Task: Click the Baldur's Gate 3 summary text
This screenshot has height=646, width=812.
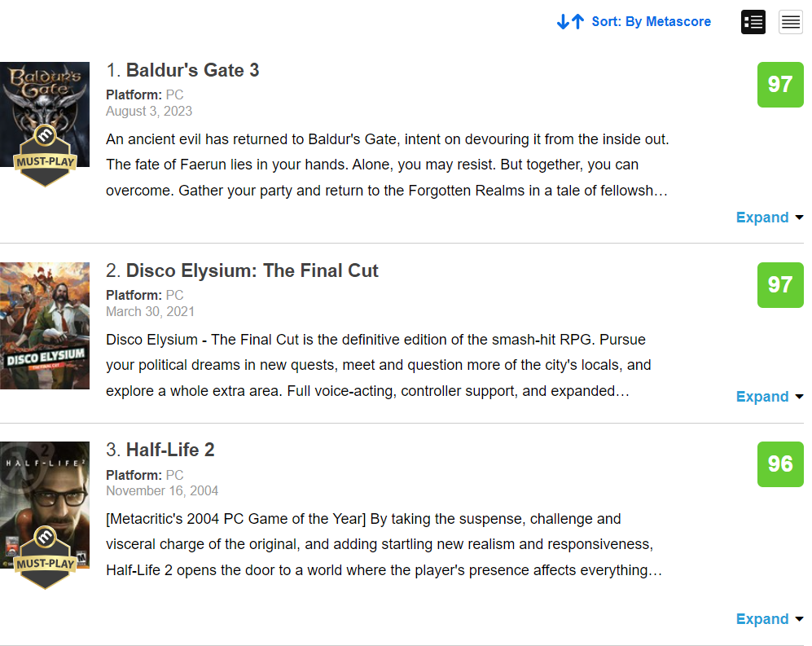Action: pyautogui.click(x=387, y=165)
